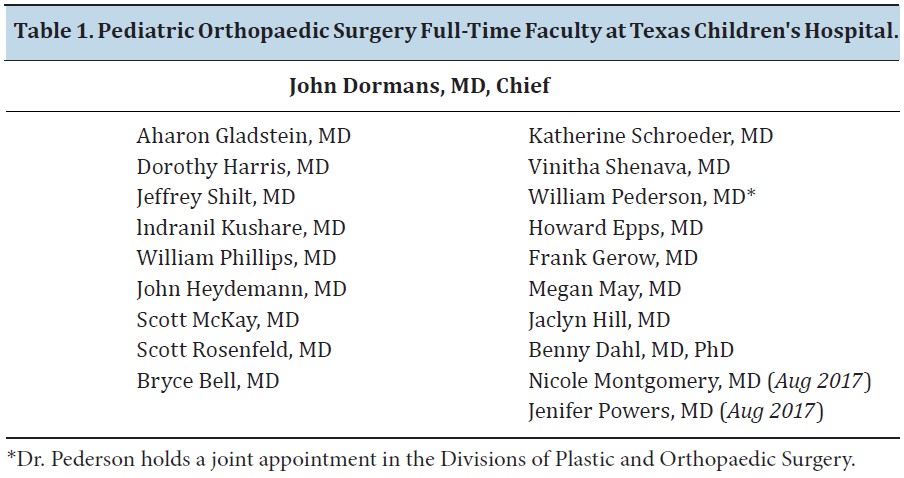Select Benny Dahl, MD, PhD
Image resolution: width=904 pixels, height=478 pixels.
pyautogui.click(x=631, y=350)
